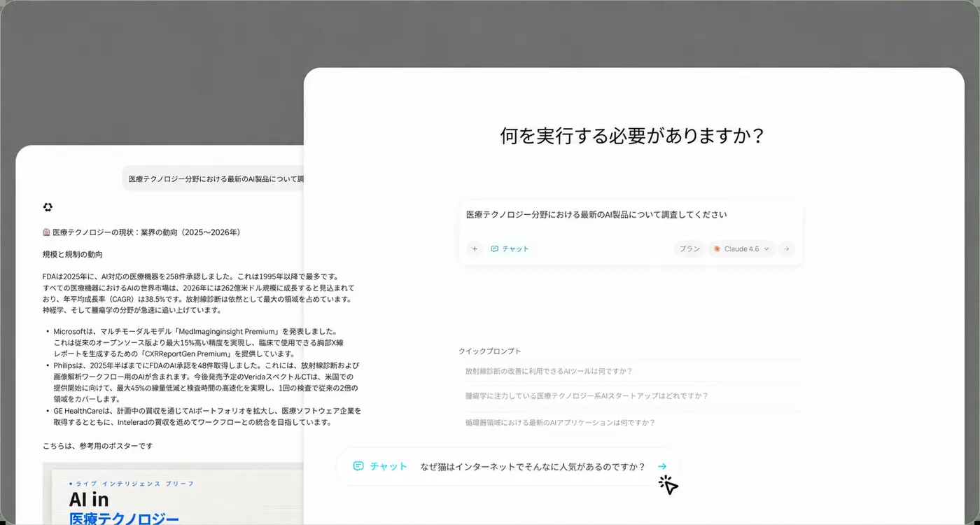Click the heading 何を実行する必要がありますか？
The image size is (980, 525).
631,135
